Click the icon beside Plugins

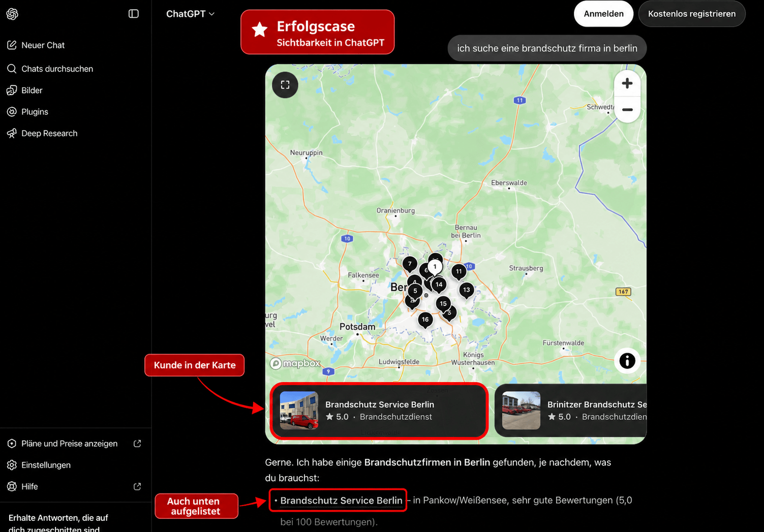12,112
